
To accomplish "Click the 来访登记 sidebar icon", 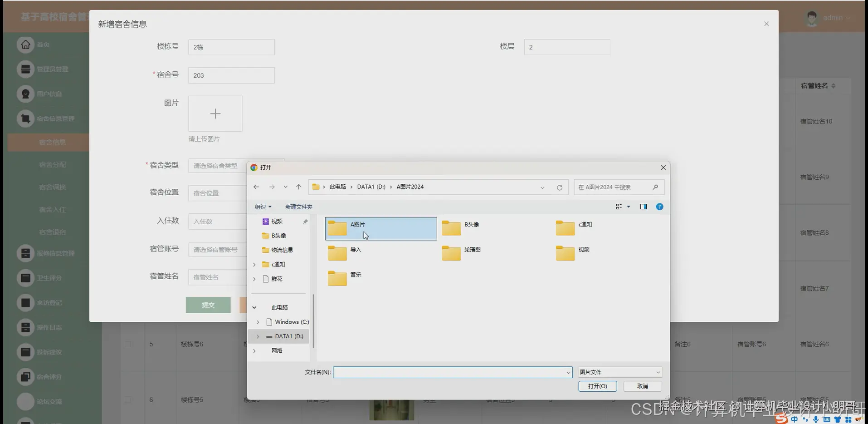I will 25,303.
